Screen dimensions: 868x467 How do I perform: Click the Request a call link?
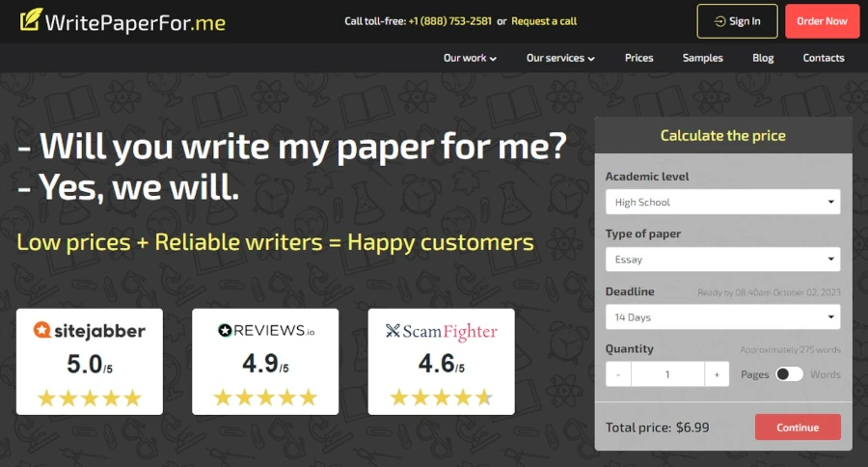coord(544,21)
